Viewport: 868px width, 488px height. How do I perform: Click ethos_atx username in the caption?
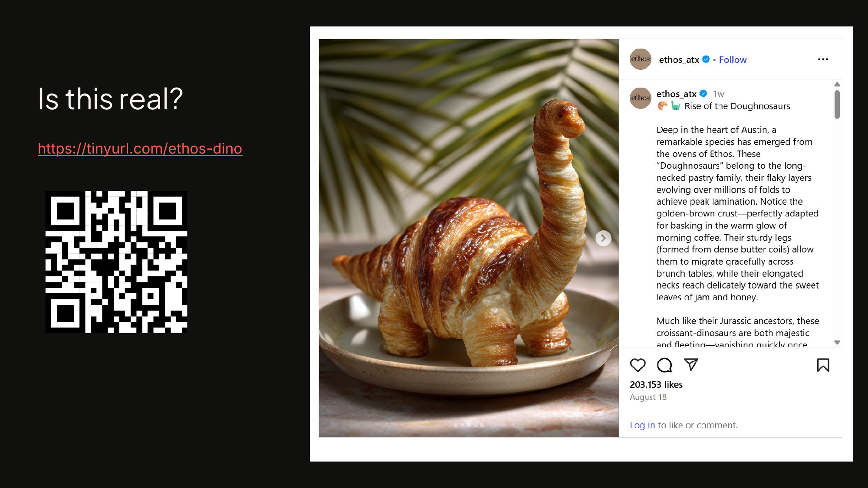tap(676, 94)
